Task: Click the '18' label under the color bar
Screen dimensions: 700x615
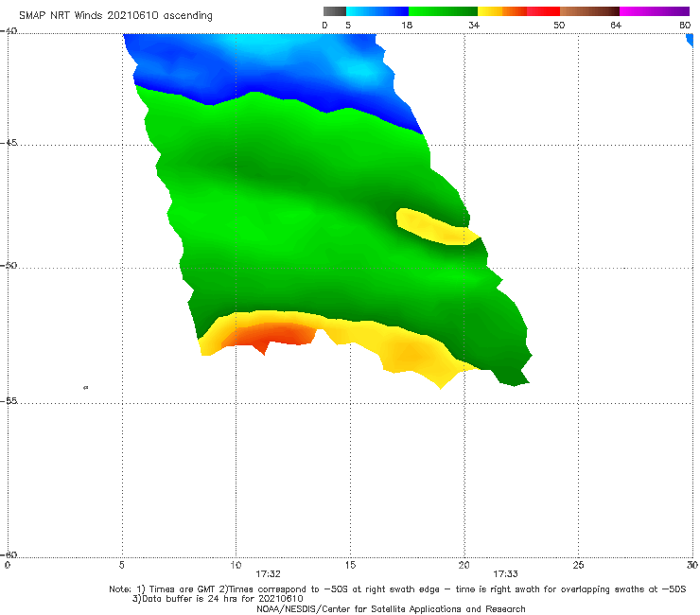Action: (407, 25)
